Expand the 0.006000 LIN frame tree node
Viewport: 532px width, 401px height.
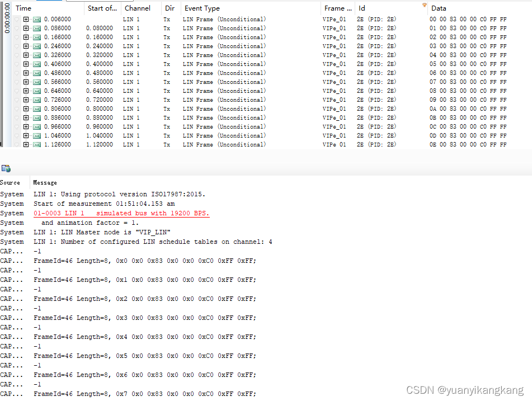[x=26, y=19]
